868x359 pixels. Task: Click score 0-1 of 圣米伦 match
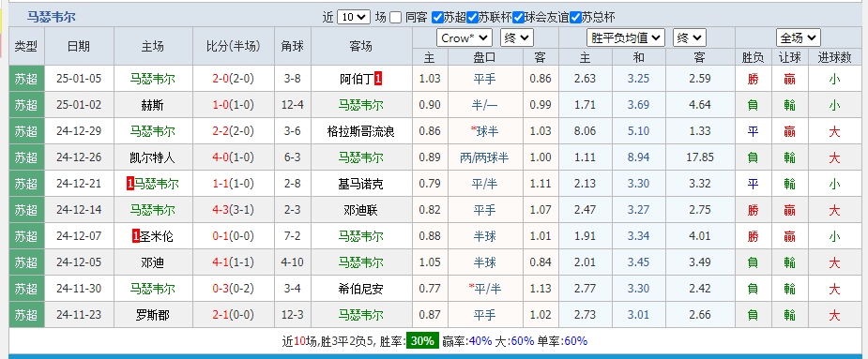tap(221, 236)
